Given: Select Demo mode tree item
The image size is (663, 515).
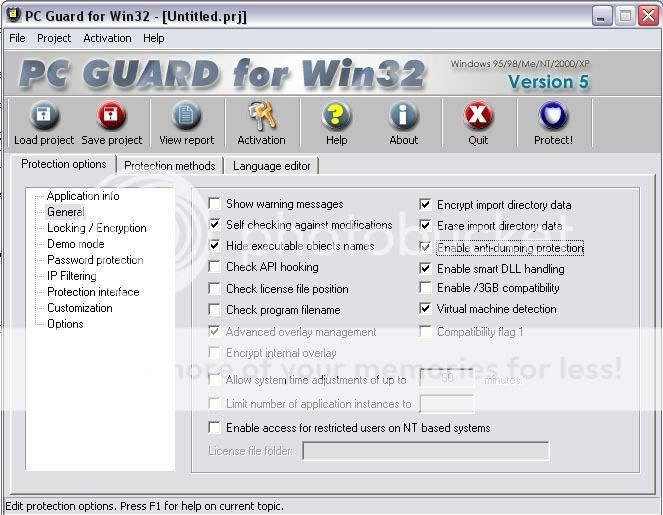Looking at the screenshot, I should coord(76,244).
